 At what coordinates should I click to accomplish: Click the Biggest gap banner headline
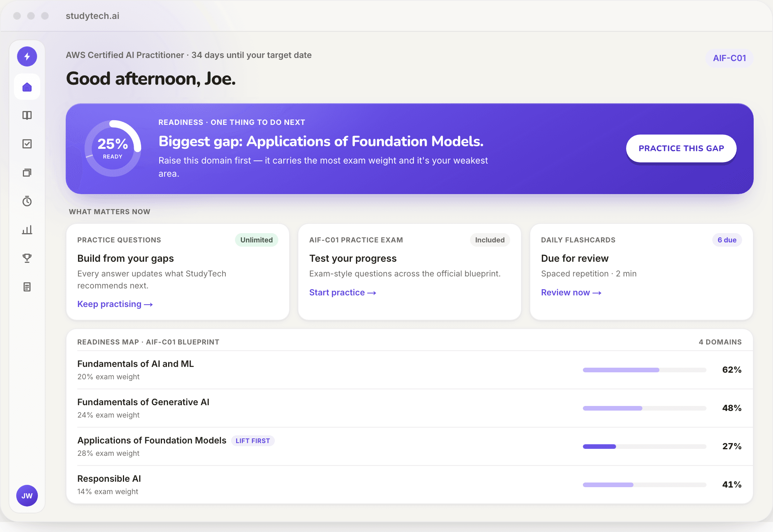(321, 142)
